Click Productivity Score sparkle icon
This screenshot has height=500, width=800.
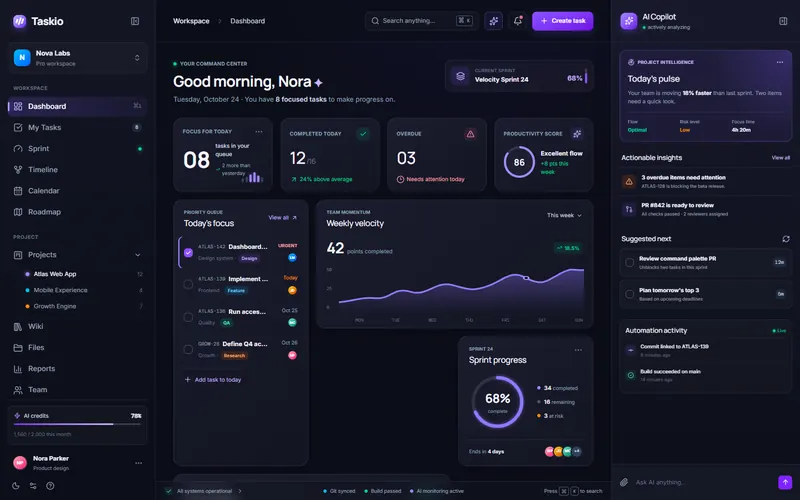(x=577, y=134)
